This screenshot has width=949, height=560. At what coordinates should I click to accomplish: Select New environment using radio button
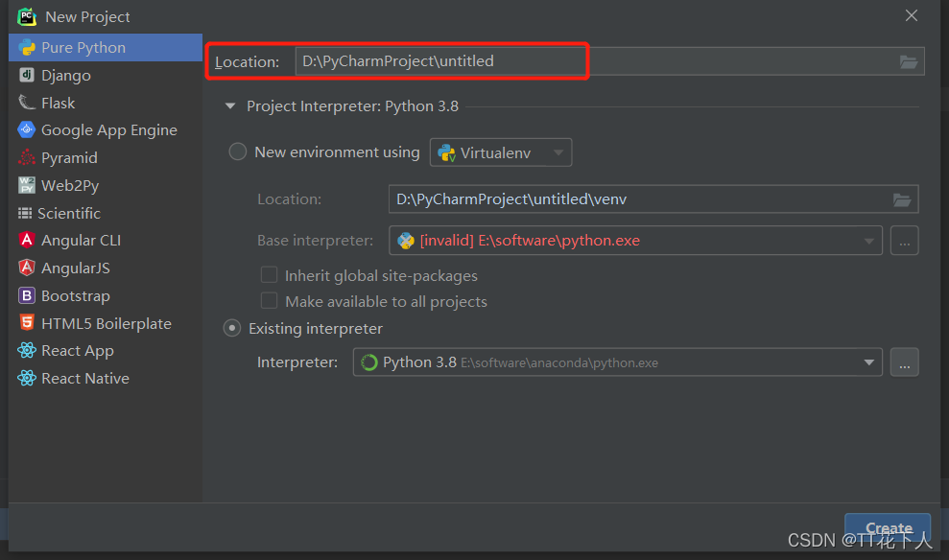[x=237, y=152]
